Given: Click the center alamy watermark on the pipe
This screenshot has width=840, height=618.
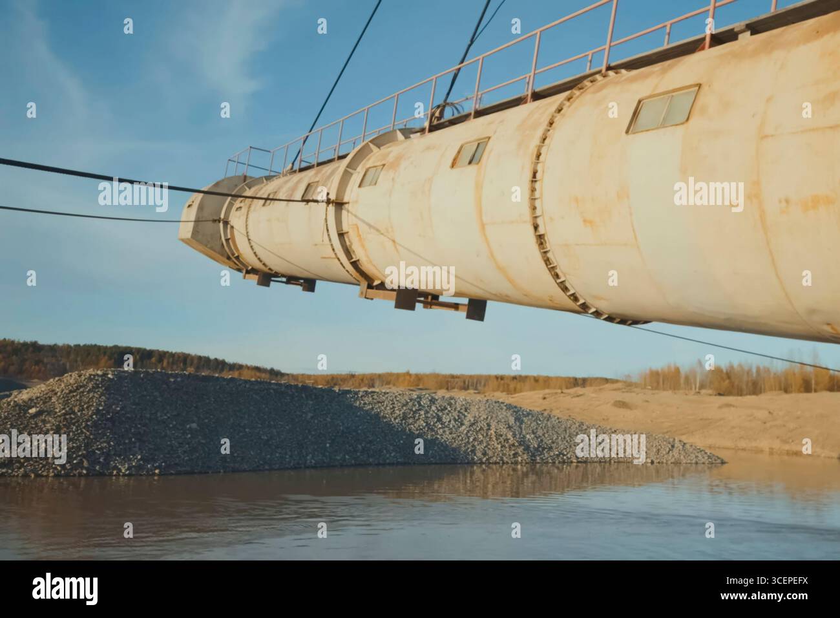Looking at the screenshot, I should coord(420,277).
